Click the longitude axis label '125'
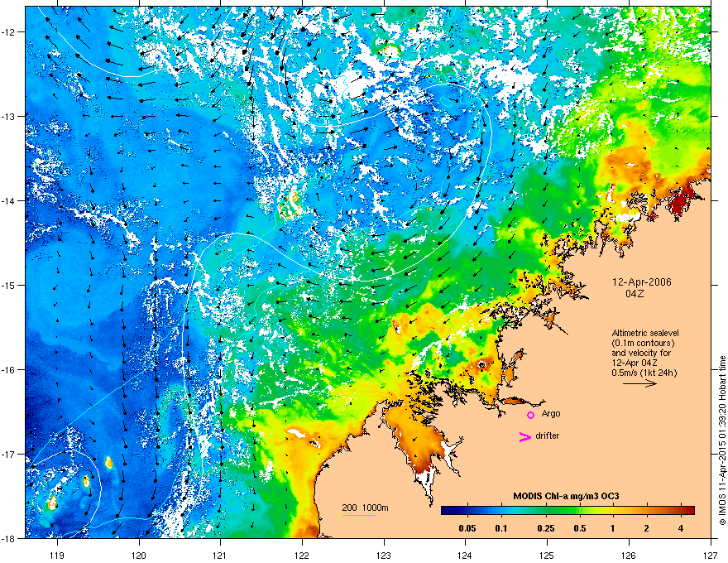Viewport: 728px width, 563px height. pyautogui.click(x=547, y=555)
